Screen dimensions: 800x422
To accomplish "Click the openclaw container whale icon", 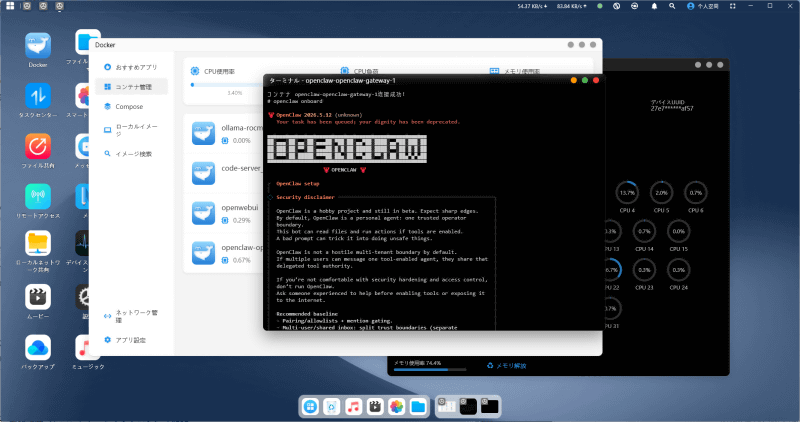I will (x=203, y=253).
